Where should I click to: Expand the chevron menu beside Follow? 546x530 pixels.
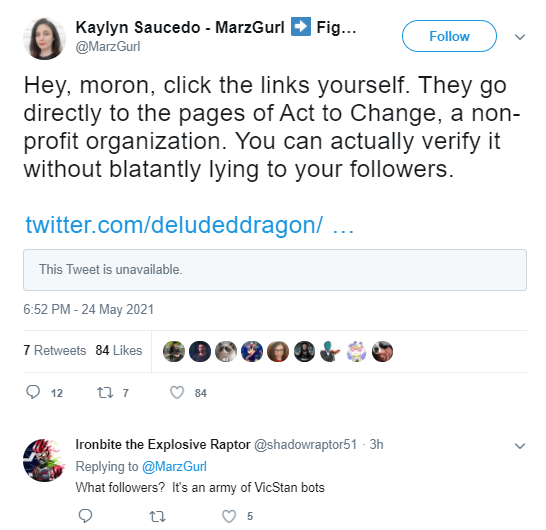520,37
